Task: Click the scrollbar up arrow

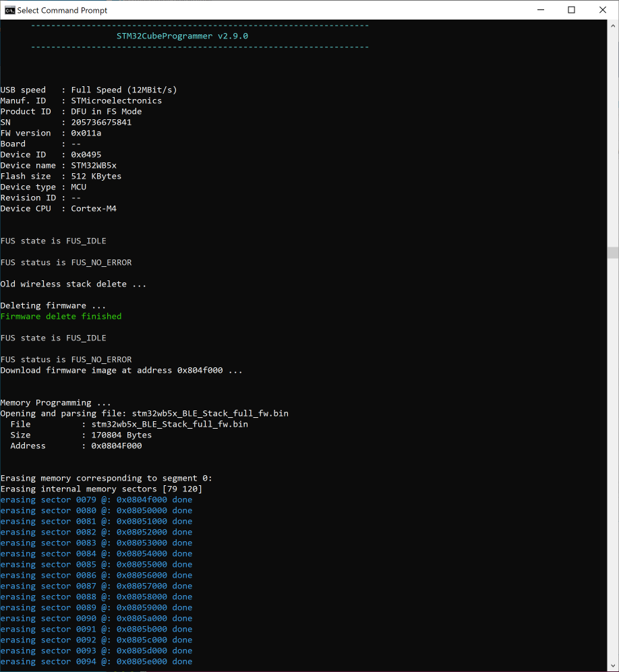Action: (613, 26)
